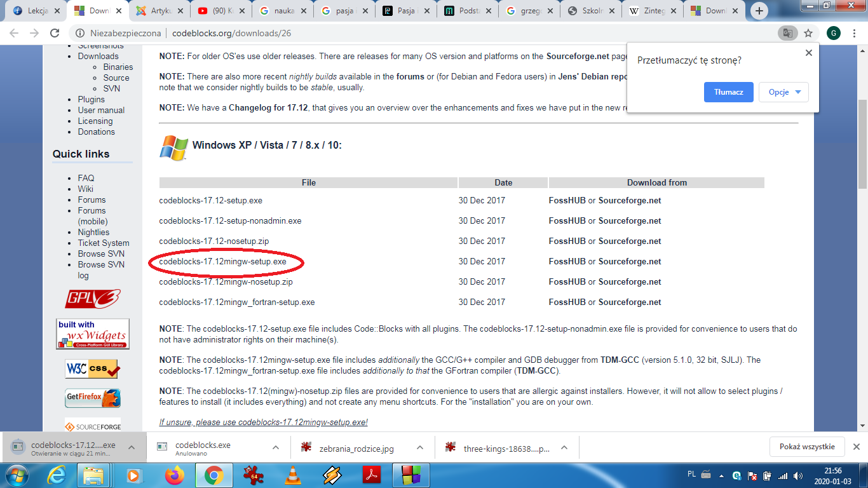
Task: Click the W3C CSS validation badge
Action: (x=93, y=369)
